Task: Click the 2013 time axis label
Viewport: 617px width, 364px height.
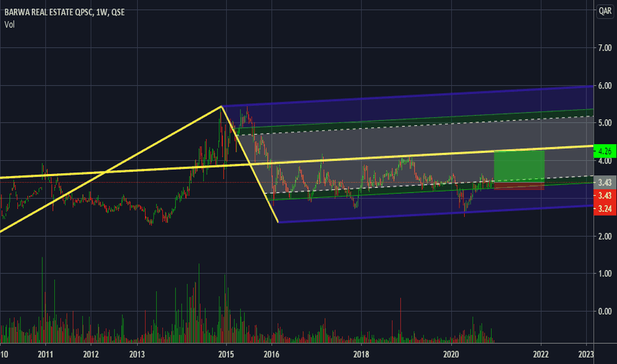Action: [x=137, y=355]
